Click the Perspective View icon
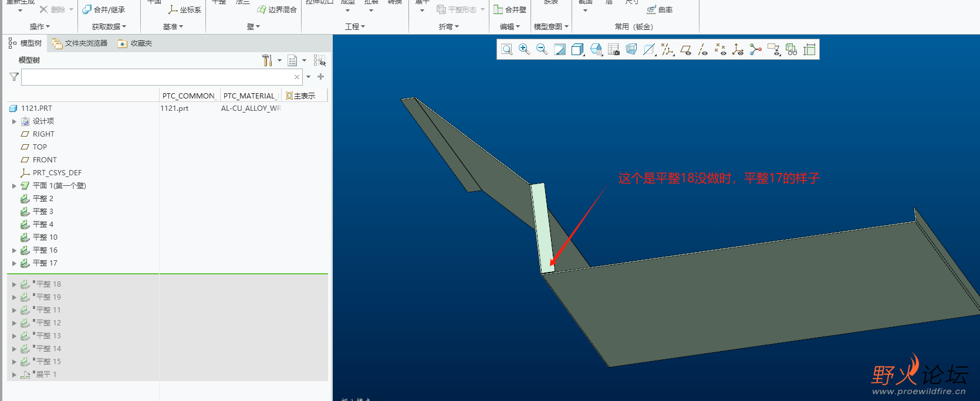The height and width of the screenshot is (401, 980). point(631,50)
